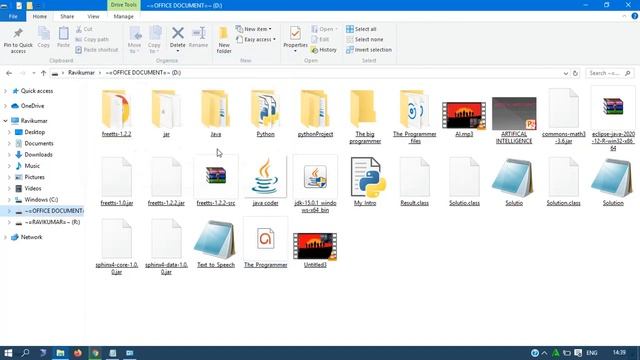Expand the OneDrive tree node
The width and height of the screenshot is (640, 360).
[5, 106]
